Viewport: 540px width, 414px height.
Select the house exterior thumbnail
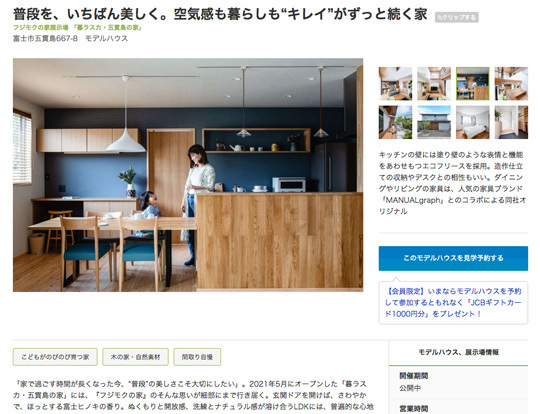coord(434,122)
